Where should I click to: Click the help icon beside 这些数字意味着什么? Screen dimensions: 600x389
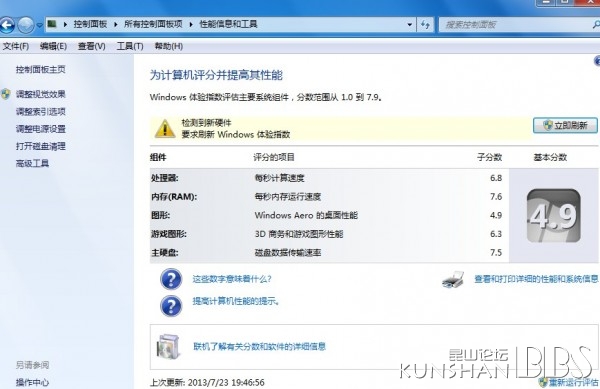[x=171, y=279]
